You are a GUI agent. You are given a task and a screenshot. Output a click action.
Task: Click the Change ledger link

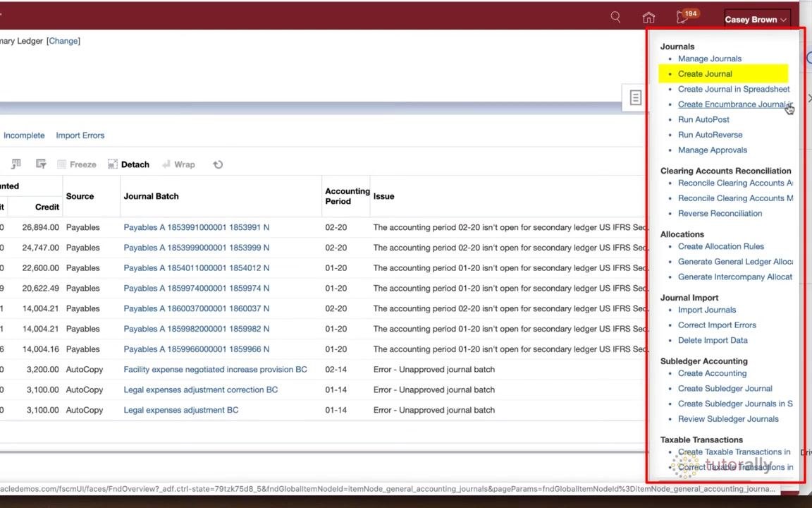click(x=63, y=41)
